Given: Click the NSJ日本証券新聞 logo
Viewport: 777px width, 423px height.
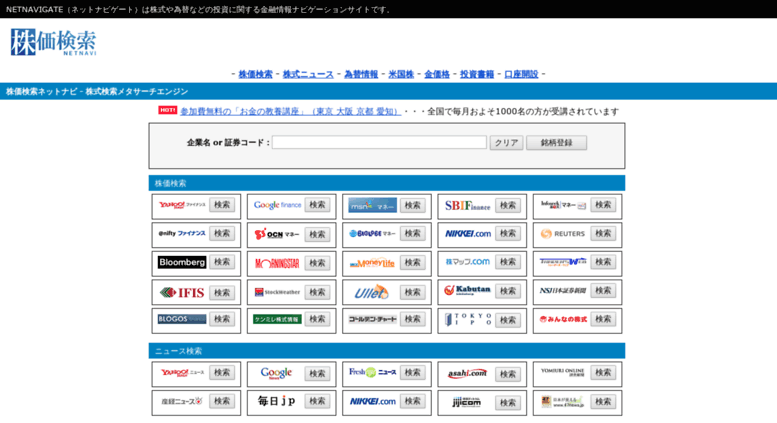Looking at the screenshot, I should tap(563, 291).
